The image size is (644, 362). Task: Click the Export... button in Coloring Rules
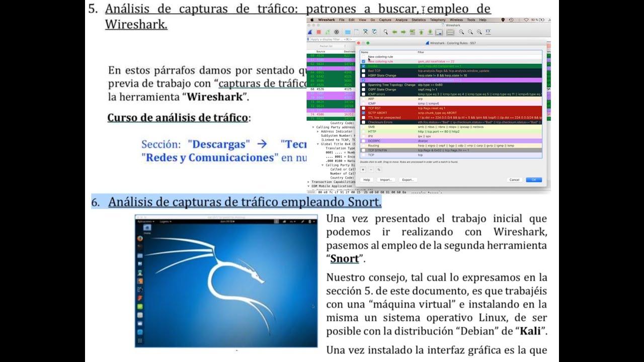pos(408,179)
